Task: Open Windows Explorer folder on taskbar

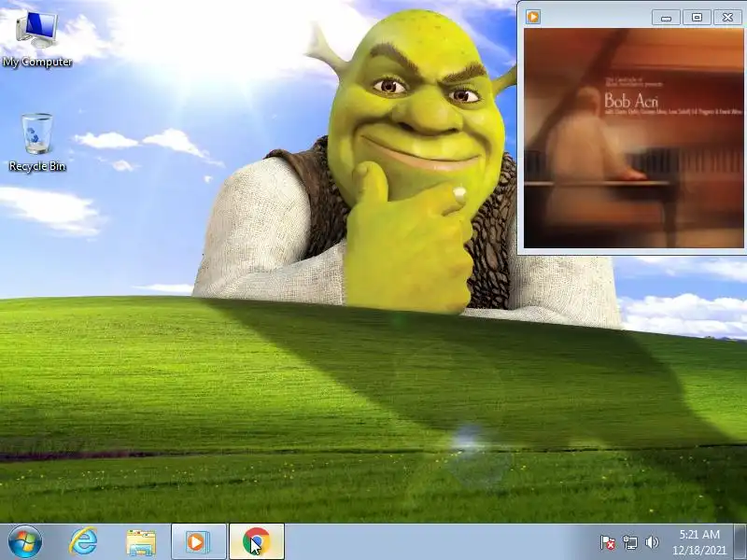Action: (x=141, y=542)
